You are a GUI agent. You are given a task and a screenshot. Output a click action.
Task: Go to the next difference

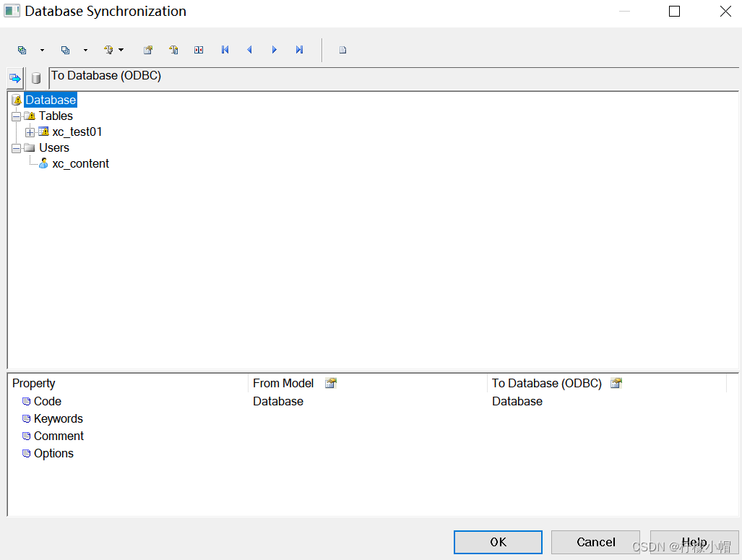(274, 50)
